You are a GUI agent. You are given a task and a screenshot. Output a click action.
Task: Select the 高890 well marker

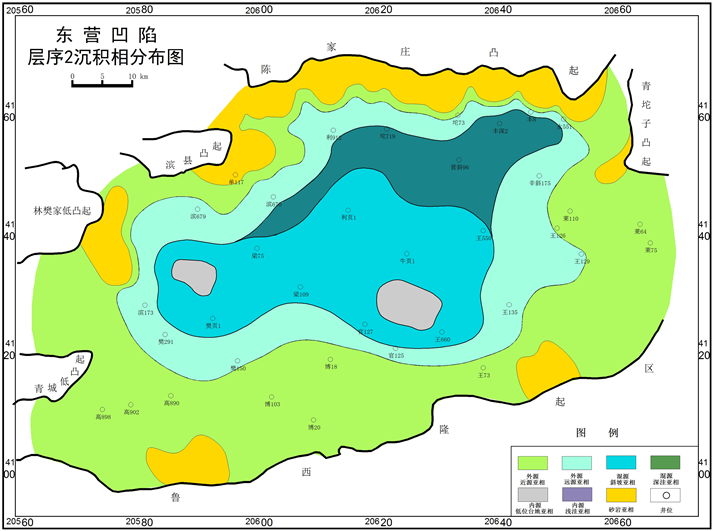tap(171, 396)
